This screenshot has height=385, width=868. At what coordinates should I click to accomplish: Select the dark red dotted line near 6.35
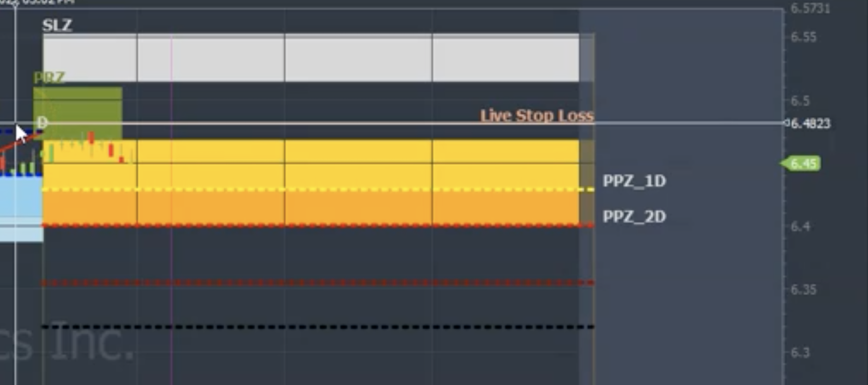coord(318,282)
